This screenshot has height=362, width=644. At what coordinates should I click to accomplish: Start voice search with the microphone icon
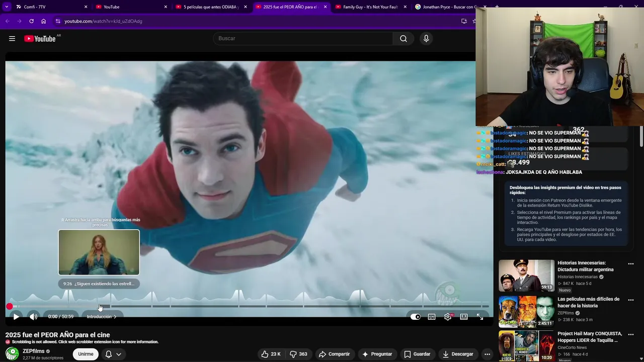(x=426, y=39)
